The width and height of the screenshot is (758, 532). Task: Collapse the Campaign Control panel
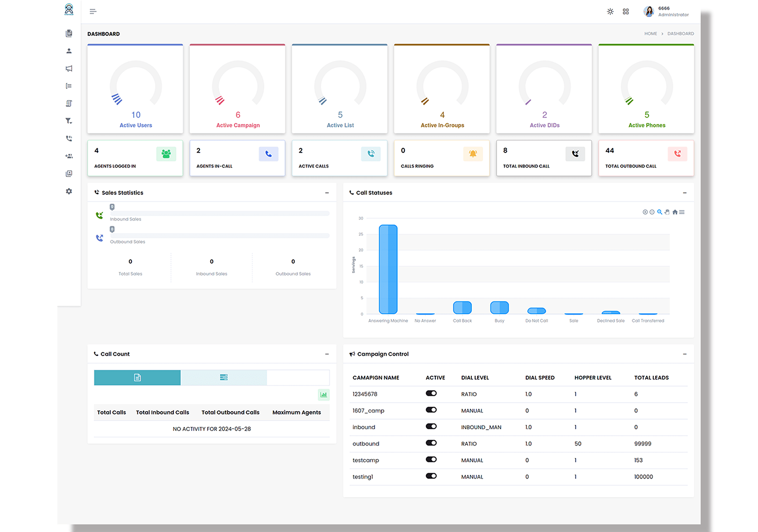pyautogui.click(x=685, y=354)
